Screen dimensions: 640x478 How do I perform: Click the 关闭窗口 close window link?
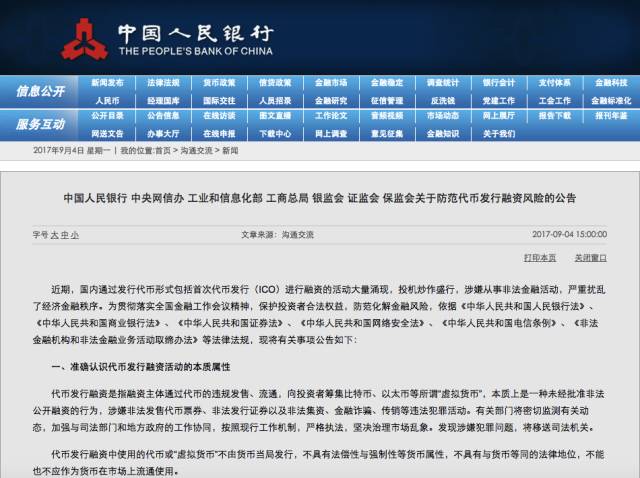pyautogui.click(x=591, y=258)
